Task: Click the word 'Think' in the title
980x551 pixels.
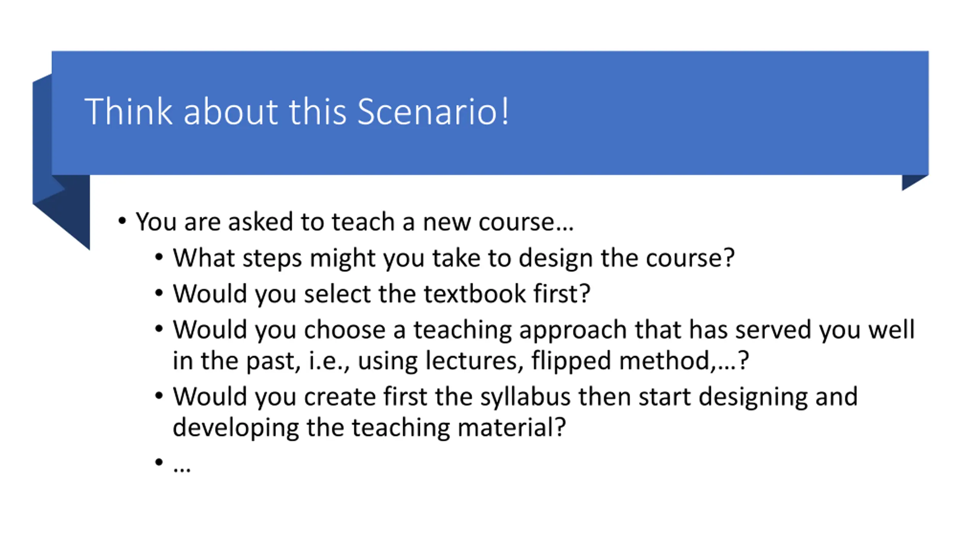Action: [128, 111]
